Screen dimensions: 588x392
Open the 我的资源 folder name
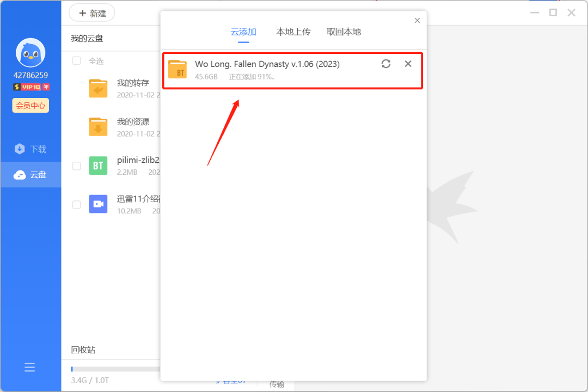pos(133,121)
